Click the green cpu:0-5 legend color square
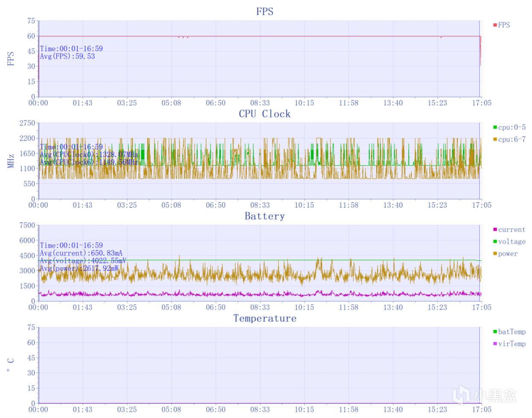532x418 pixels. coord(495,127)
